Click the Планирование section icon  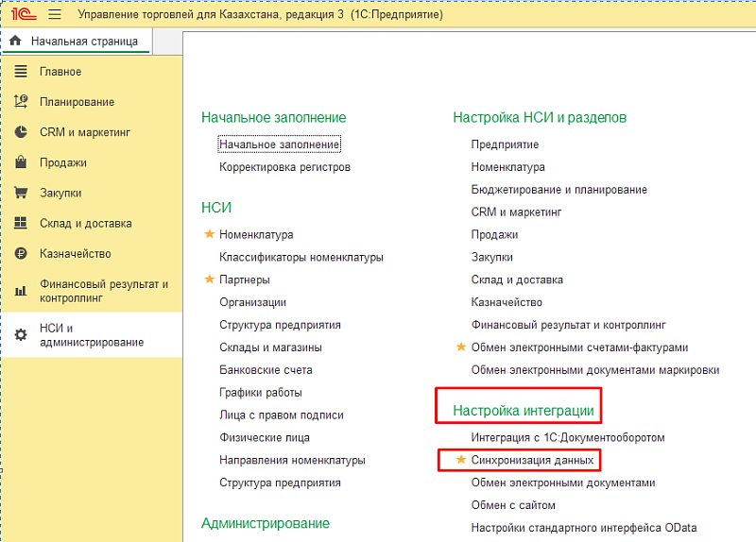(21, 102)
